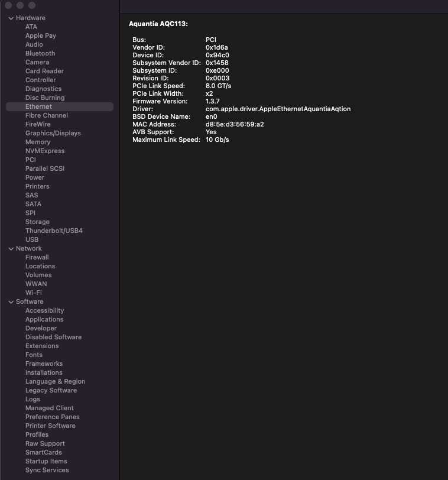Select Disabled Software entry
This screenshot has height=480, width=448.
coord(53,338)
